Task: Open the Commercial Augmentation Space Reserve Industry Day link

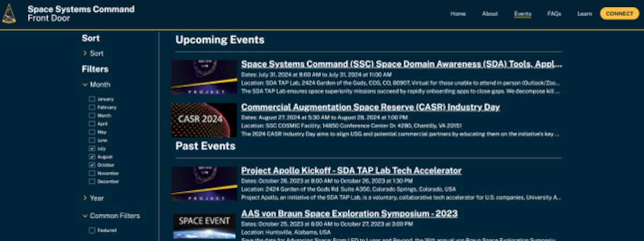Action: [370, 107]
